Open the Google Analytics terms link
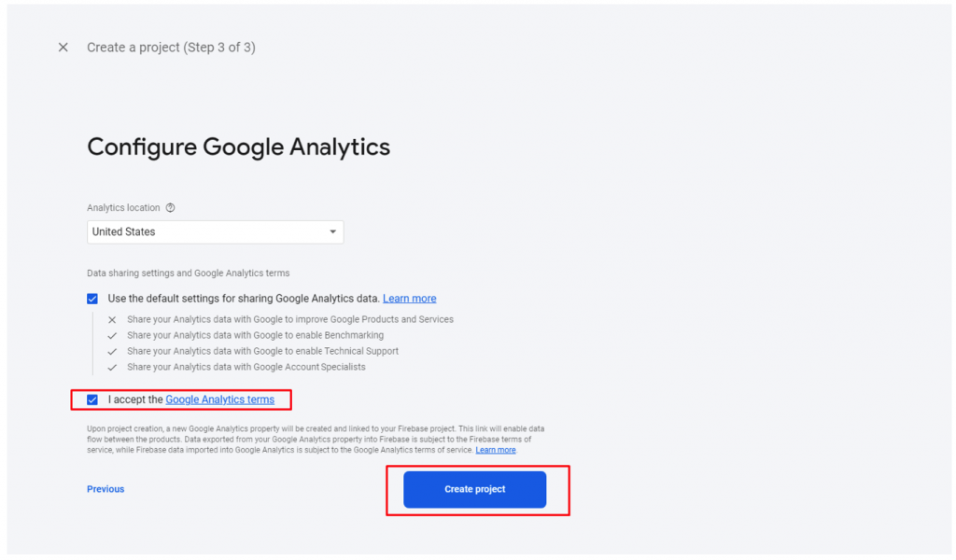The height and width of the screenshot is (560, 956). click(220, 399)
